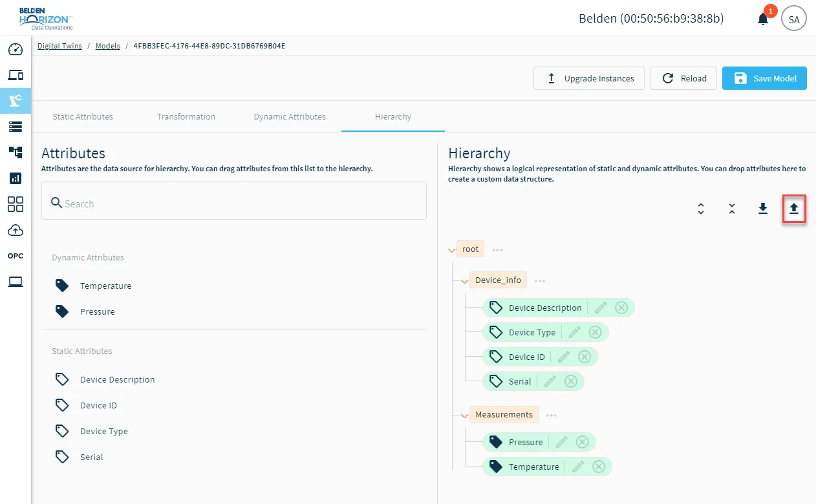
Task: Edit the Pressure hierarchy item
Action: coord(562,442)
